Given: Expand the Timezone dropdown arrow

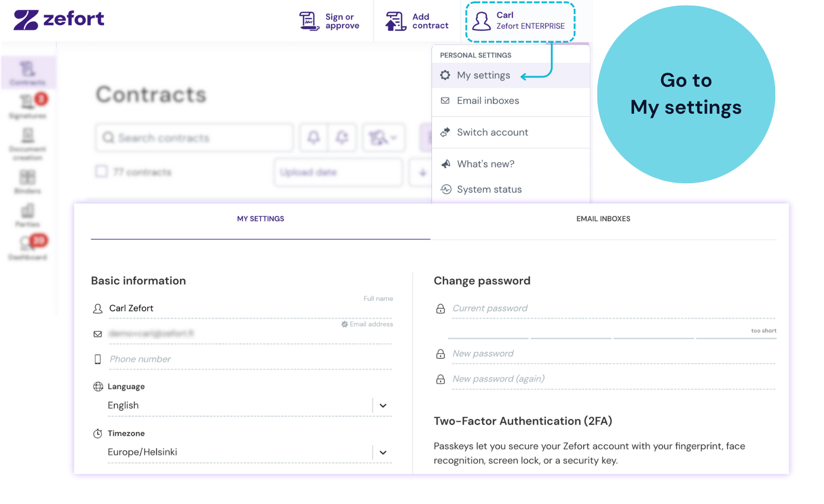Looking at the screenshot, I should pos(383,452).
